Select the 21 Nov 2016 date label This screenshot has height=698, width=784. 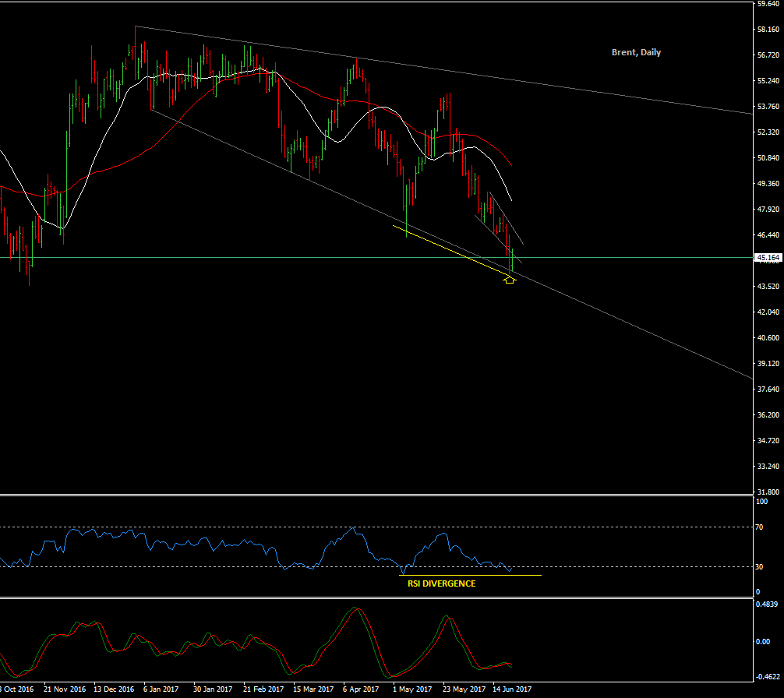pos(65,689)
